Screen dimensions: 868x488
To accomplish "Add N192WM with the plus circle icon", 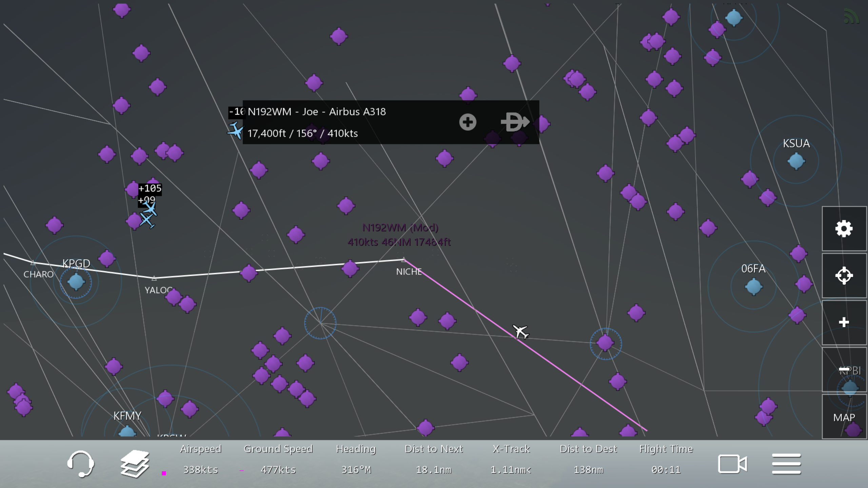I will coord(468,122).
